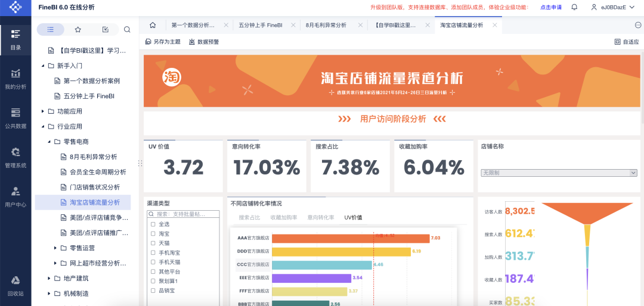Check the 淘宝 channel checkbox
Screen dimensions: 644x306
(153, 234)
